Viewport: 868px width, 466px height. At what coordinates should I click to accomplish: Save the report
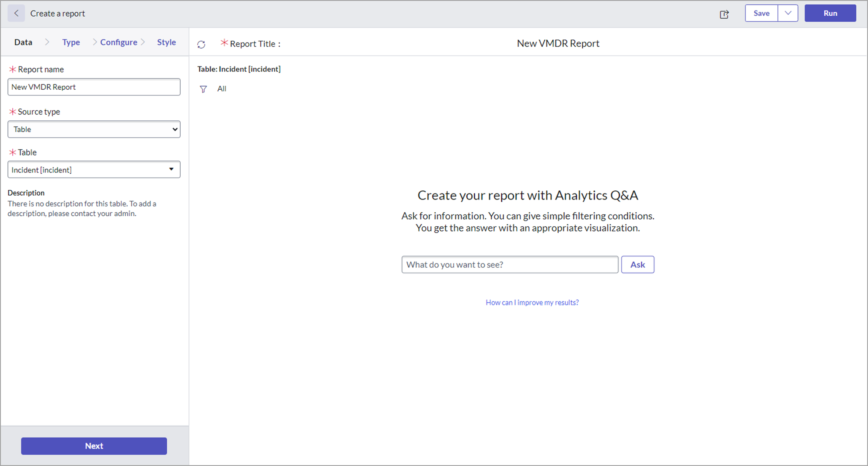(x=761, y=13)
